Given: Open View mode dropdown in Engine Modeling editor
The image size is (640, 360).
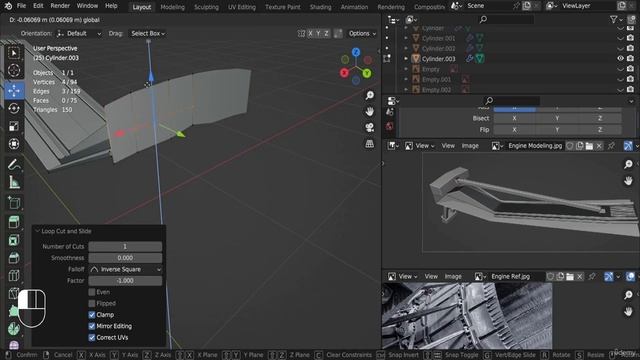Looking at the screenshot, I should [x=420, y=146].
